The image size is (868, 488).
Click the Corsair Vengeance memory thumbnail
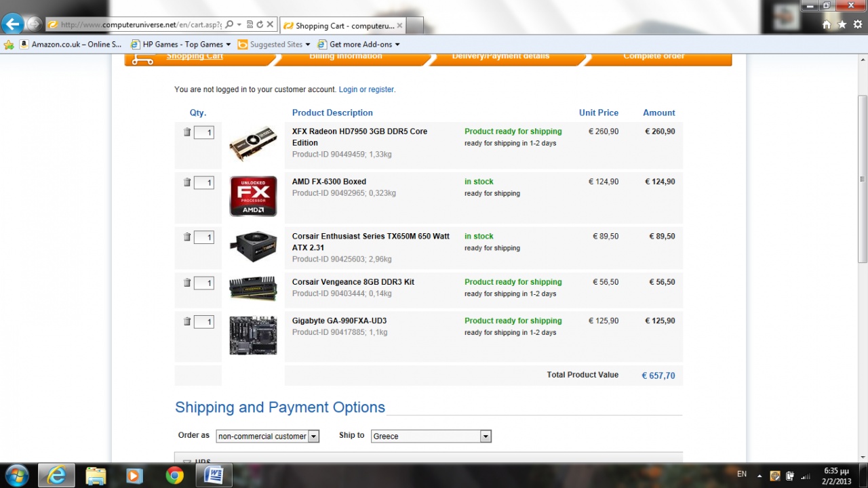[x=253, y=289]
